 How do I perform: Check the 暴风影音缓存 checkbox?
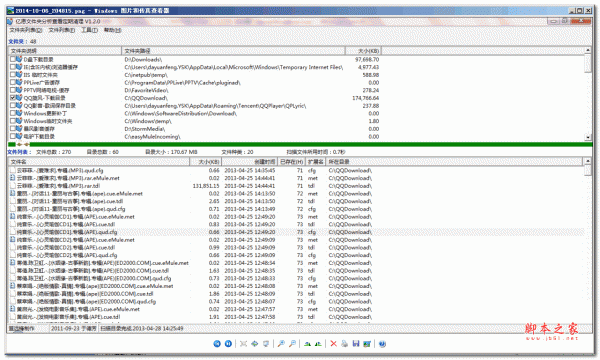click(x=13, y=129)
